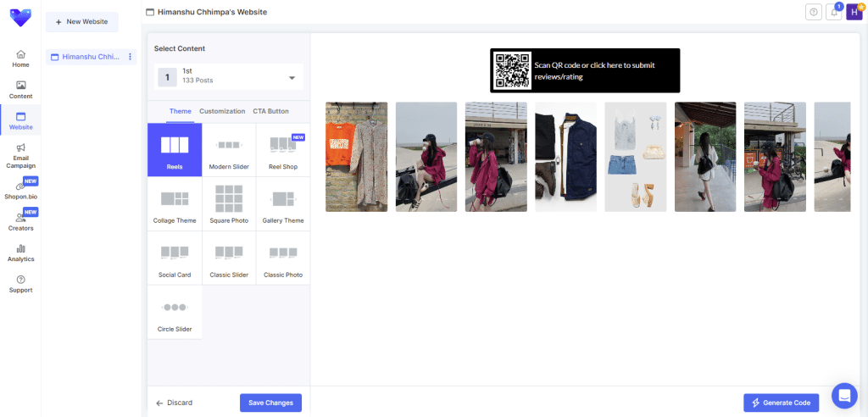Image resolution: width=868 pixels, height=417 pixels.
Task: Go to Content in the sidebar
Action: click(20, 90)
